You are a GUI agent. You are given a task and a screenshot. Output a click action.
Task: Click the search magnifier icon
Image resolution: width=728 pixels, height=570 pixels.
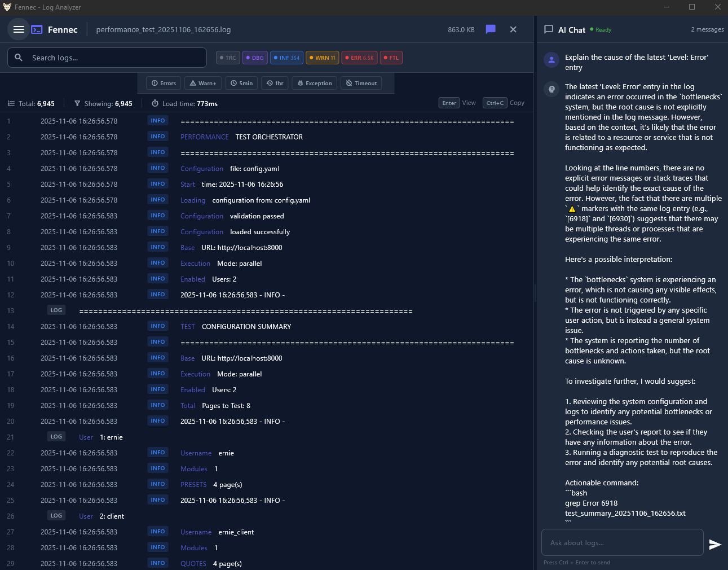(x=19, y=58)
